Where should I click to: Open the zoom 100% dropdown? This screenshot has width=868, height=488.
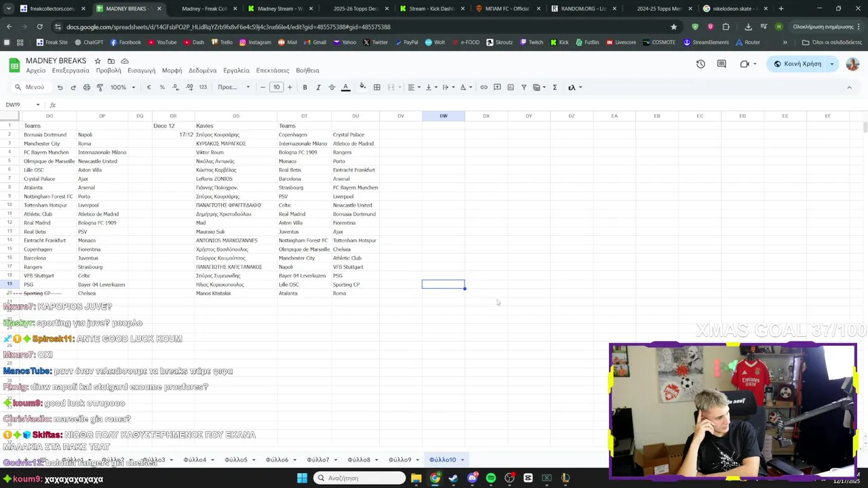click(123, 87)
